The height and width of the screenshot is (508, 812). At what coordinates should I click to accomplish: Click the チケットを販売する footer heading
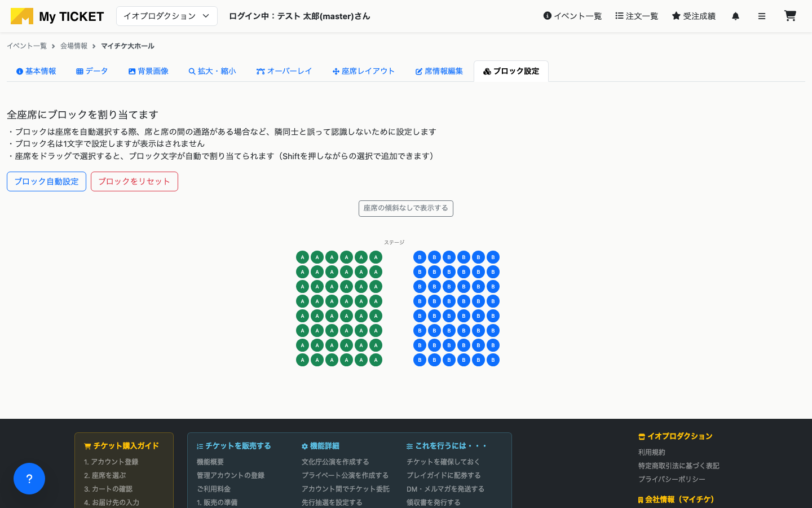pos(234,446)
